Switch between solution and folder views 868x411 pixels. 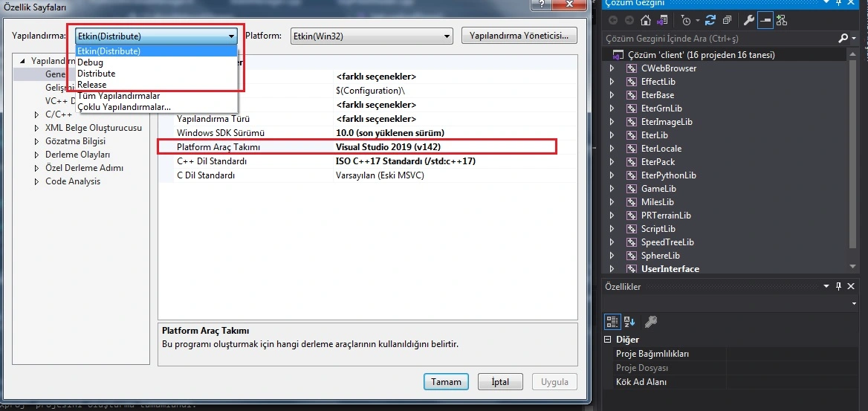point(661,21)
